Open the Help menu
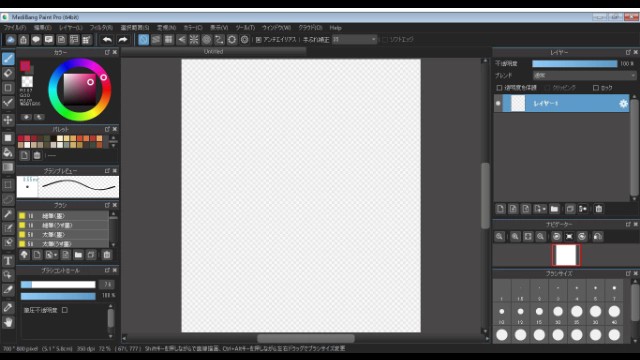This screenshot has height=360, width=640. coord(335,28)
